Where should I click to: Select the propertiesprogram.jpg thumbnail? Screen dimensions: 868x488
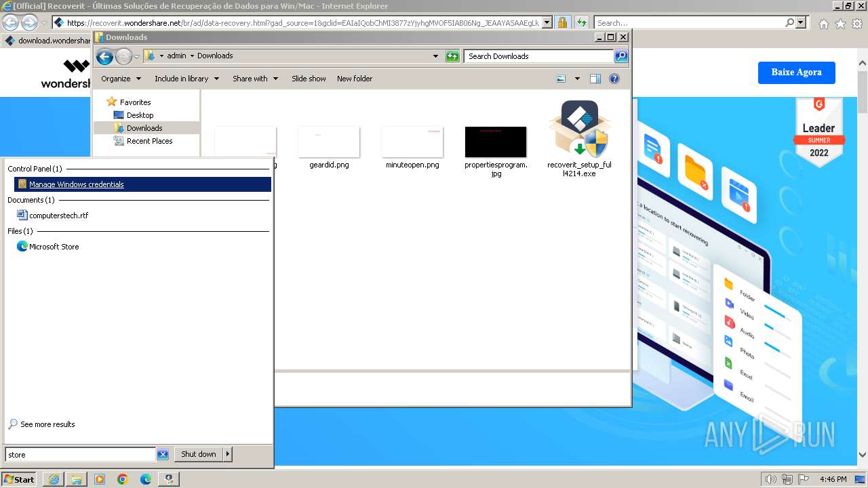pos(496,152)
